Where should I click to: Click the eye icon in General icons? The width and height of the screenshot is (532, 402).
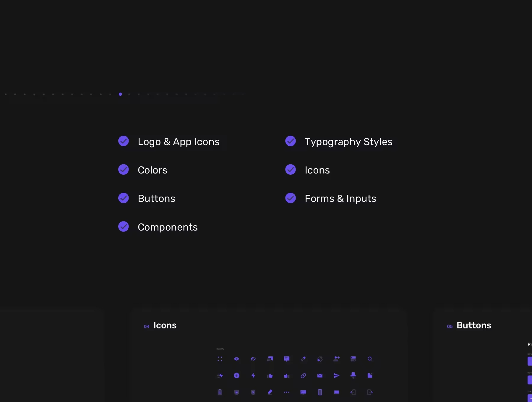coord(236,359)
